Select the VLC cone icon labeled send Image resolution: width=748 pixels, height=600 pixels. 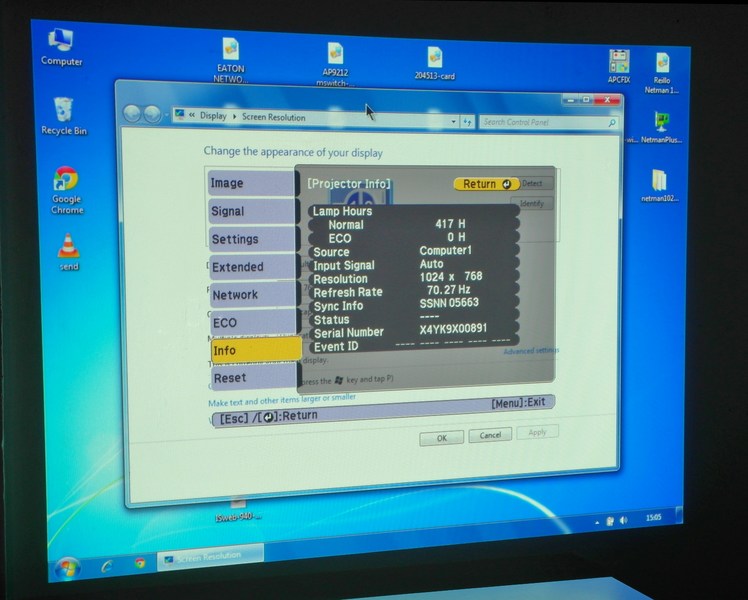(x=69, y=251)
